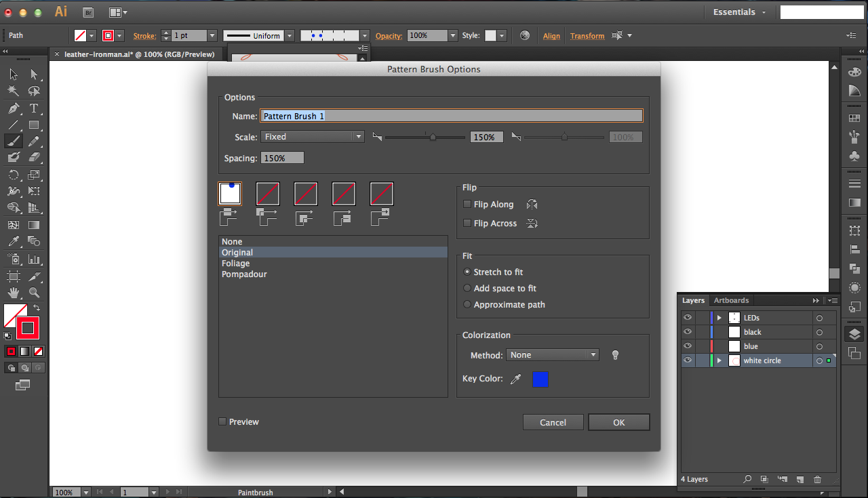Delete selection with Layers trash icon

click(817, 479)
